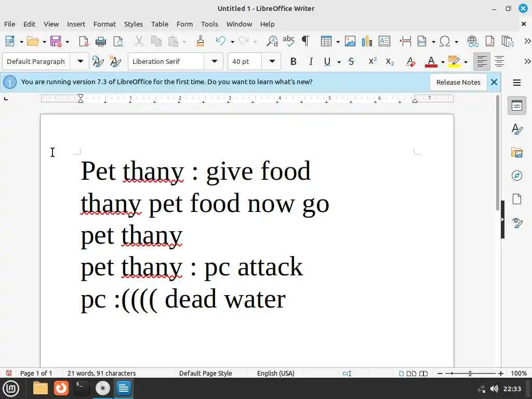The height and width of the screenshot is (399, 532).
Task: Insert a field
Action: [x=422, y=42]
